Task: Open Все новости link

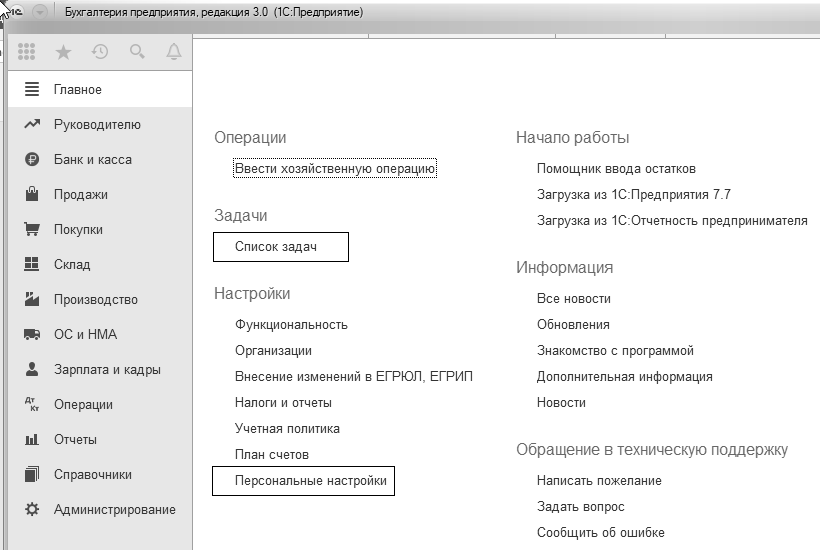Action: pyautogui.click(x=574, y=299)
